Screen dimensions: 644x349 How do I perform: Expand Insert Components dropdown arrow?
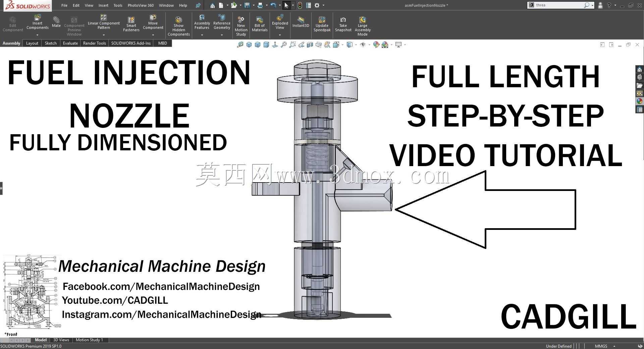point(38,35)
